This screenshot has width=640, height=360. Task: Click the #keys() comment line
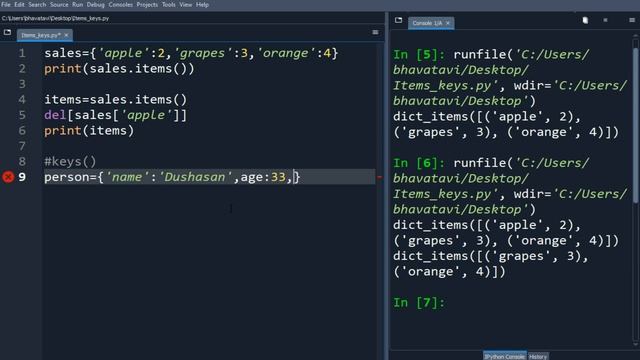pyautogui.click(x=70, y=162)
